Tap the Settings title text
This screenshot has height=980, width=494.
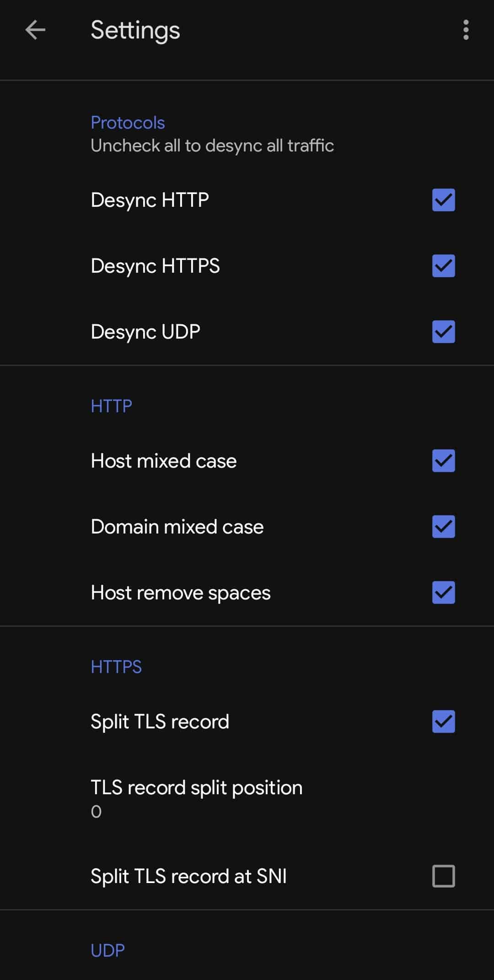tap(135, 31)
